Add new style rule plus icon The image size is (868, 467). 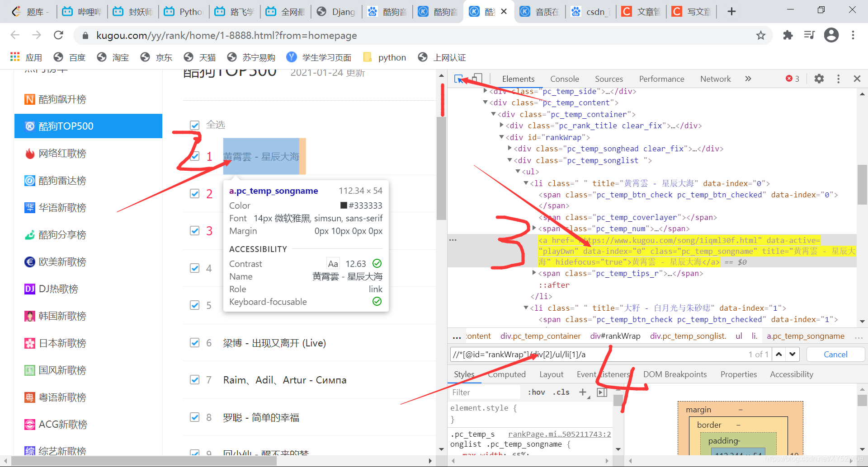(583, 392)
